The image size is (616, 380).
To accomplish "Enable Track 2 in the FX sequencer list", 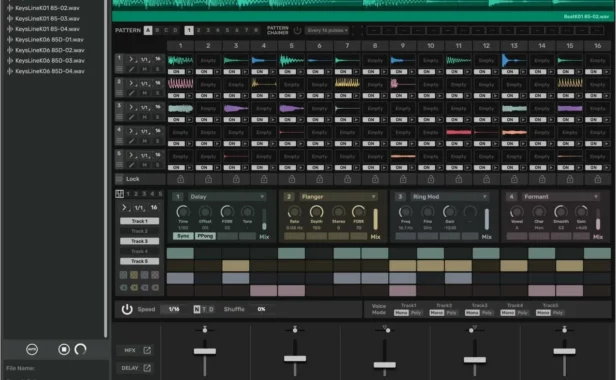I will click(139, 231).
